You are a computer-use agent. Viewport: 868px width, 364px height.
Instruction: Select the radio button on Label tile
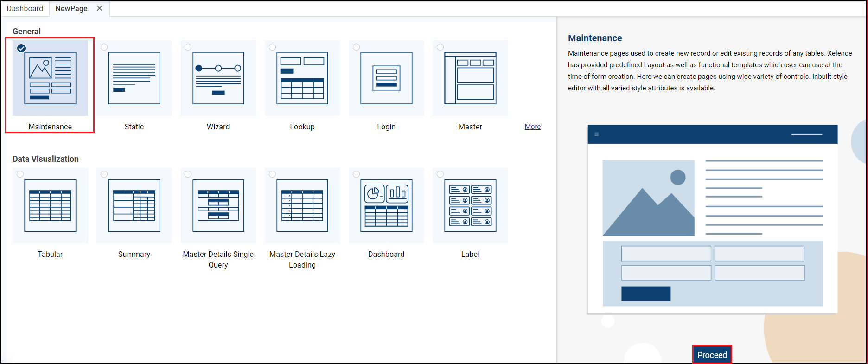point(440,174)
